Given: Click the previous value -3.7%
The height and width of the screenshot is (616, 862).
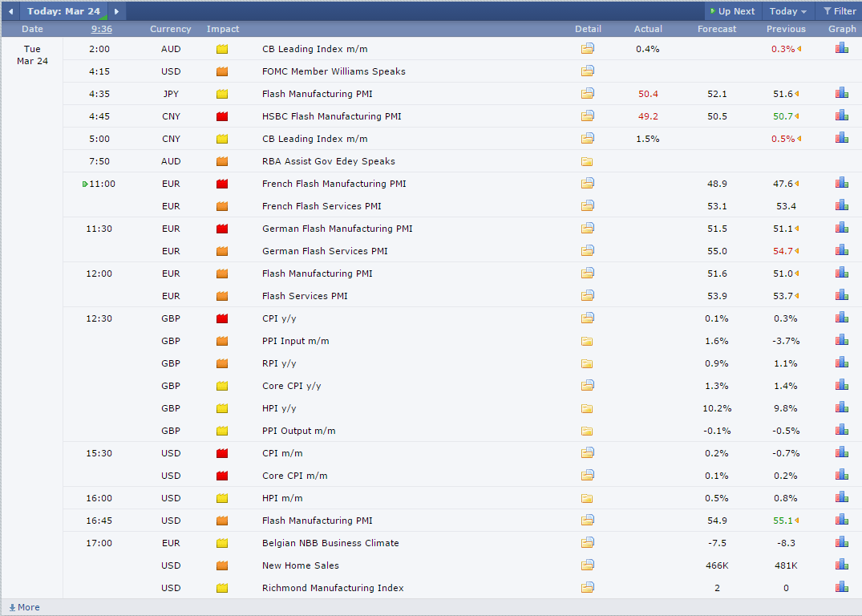Looking at the screenshot, I should (x=786, y=341).
